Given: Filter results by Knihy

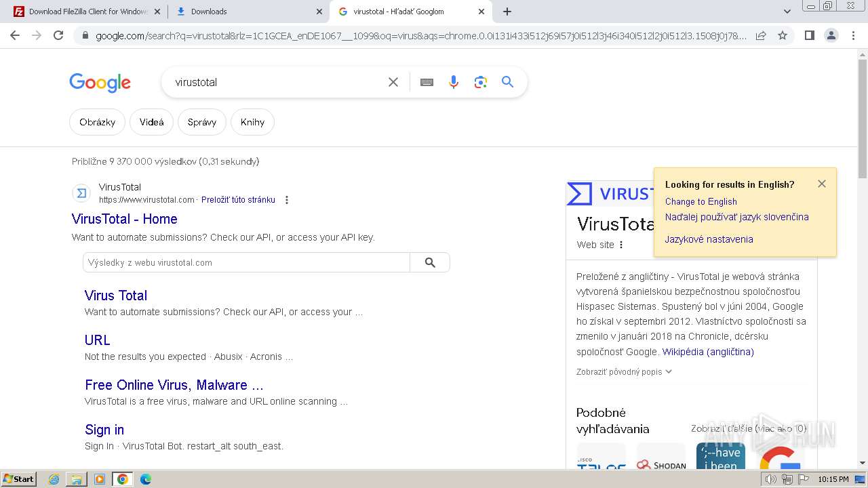Looking at the screenshot, I should point(252,122).
